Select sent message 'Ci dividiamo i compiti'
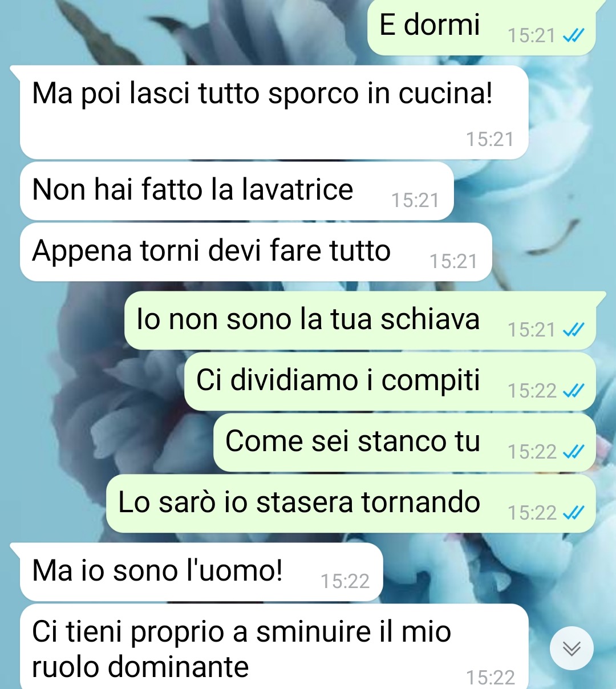Image resolution: width=616 pixels, height=689 pixels. [x=390, y=382]
